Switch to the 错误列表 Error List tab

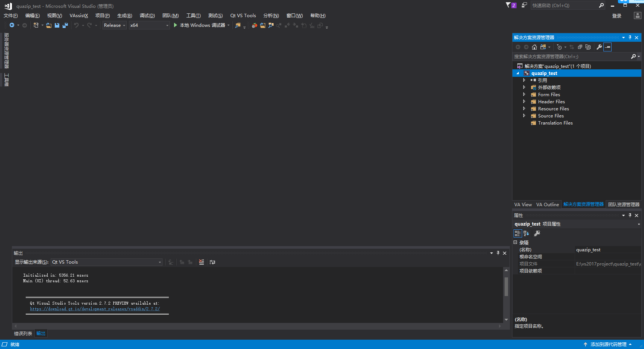pyautogui.click(x=23, y=334)
